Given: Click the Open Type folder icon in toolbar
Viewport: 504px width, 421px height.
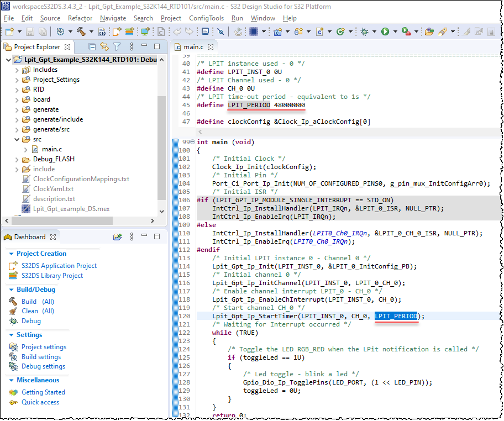Looking at the screenshot, I should coord(429,32).
